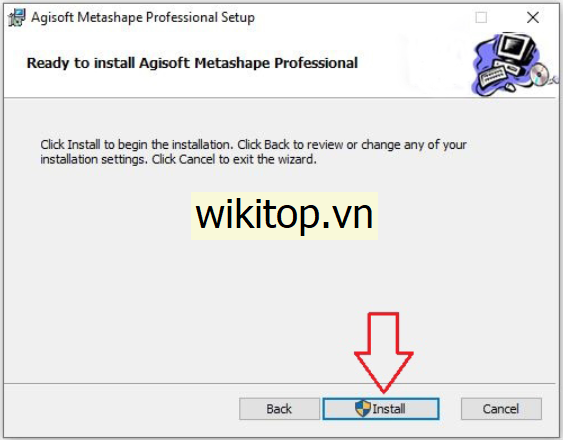Close the Agisoft Metashape Setup window
The width and height of the screenshot is (563, 440).
(x=533, y=17)
